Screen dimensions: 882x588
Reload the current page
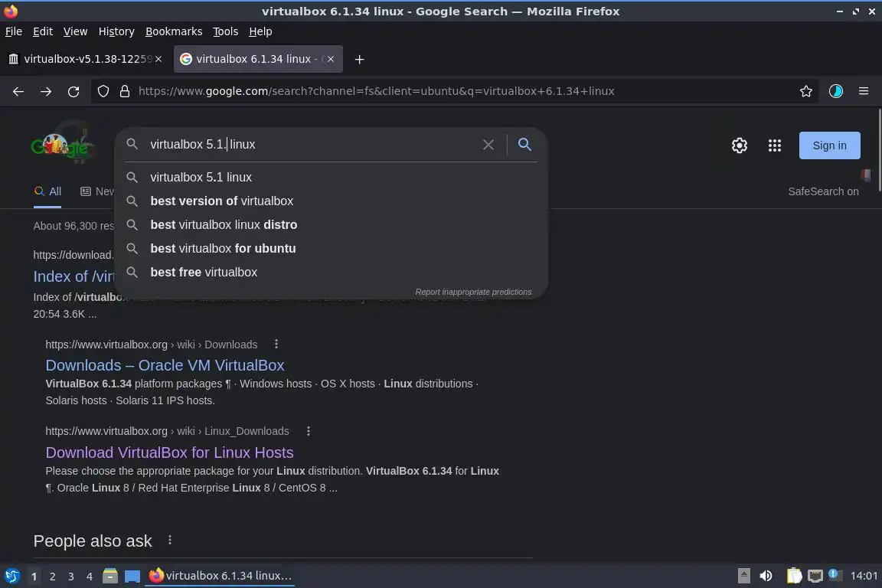tap(73, 91)
